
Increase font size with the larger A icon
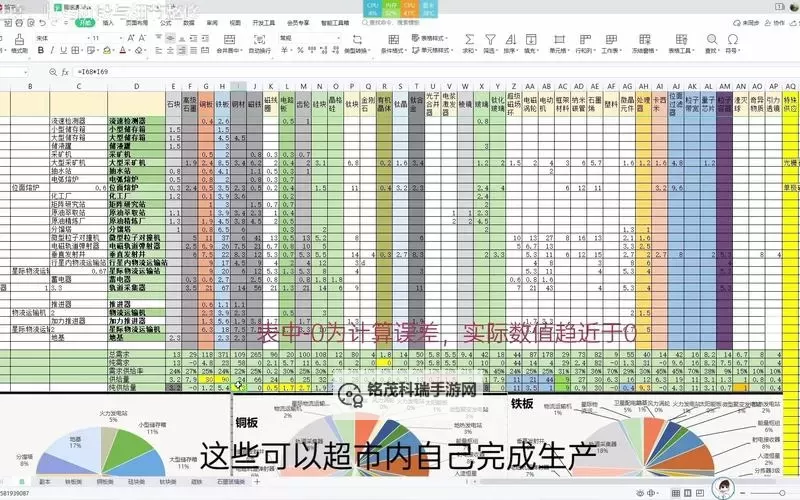(x=131, y=38)
